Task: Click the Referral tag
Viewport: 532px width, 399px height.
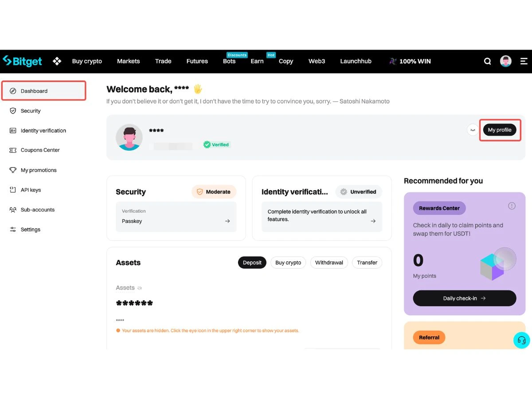Action: pyautogui.click(x=429, y=337)
